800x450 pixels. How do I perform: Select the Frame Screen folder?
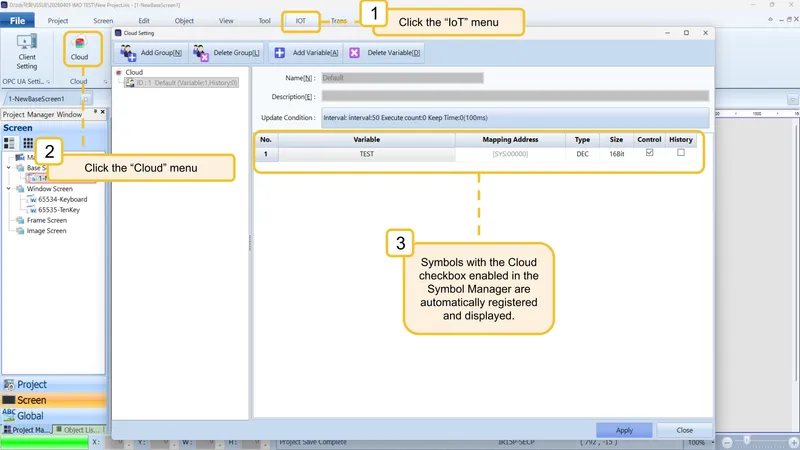42,220
